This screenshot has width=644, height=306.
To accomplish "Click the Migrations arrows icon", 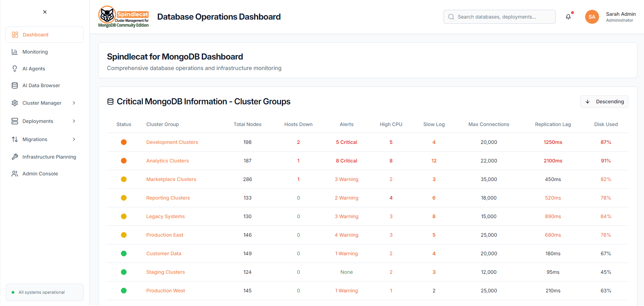I will pos(15,139).
